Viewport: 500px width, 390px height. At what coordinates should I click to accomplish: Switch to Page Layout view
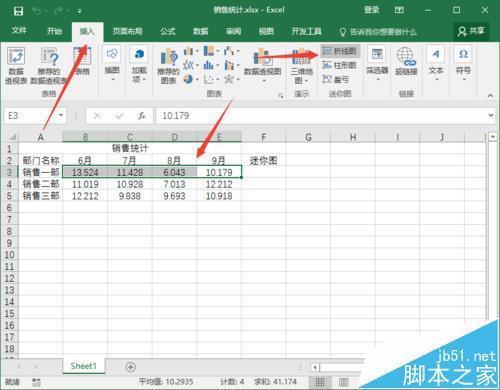point(344,382)
